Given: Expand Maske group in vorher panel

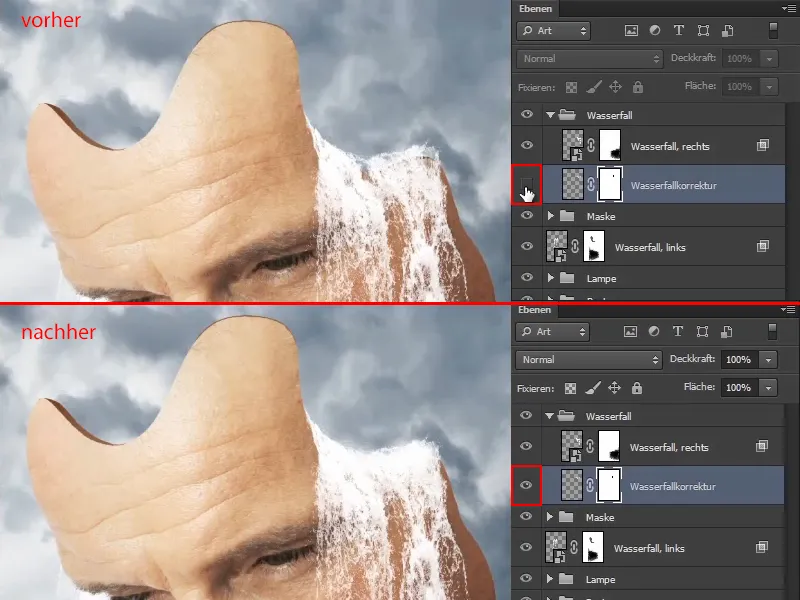Looking at the screenshot, I should click(x=551, y=216).
